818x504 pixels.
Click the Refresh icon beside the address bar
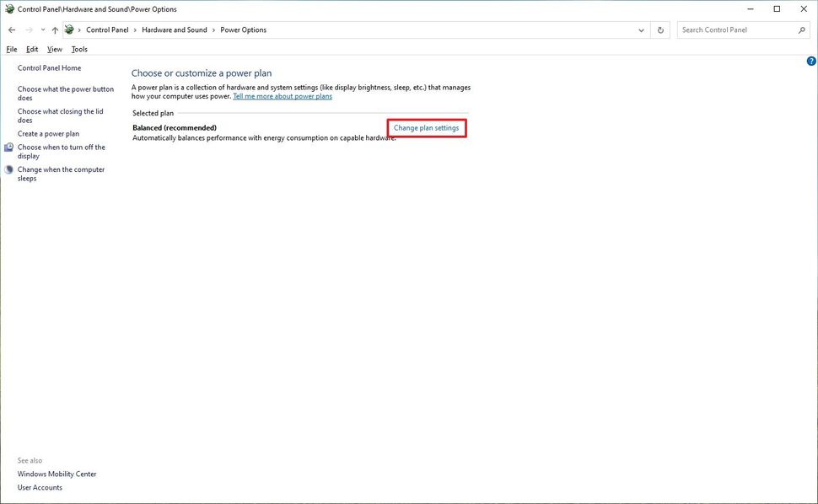pyautogui.click(x=660, y=29)
